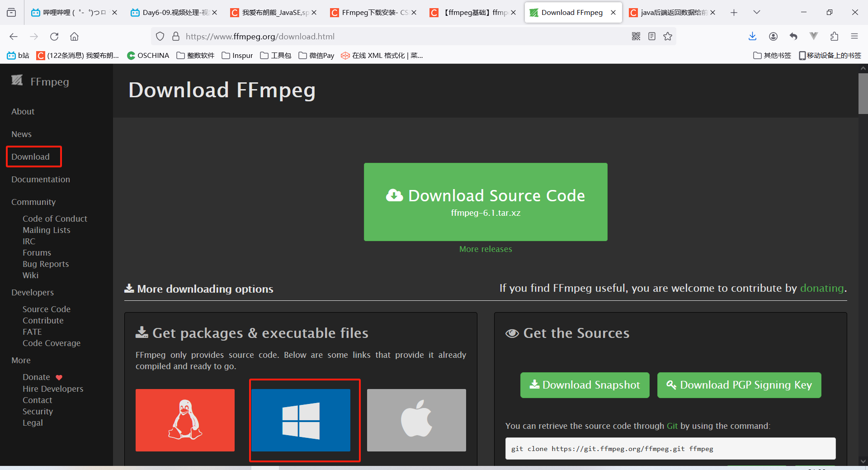
Task: Open a new tab with plus icon
Action: 734,13
